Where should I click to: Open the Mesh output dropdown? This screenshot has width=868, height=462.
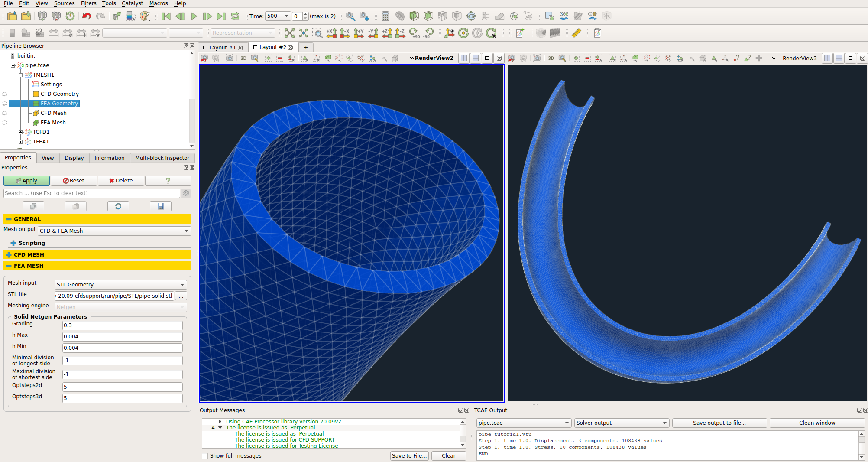[x=114, y=231]
